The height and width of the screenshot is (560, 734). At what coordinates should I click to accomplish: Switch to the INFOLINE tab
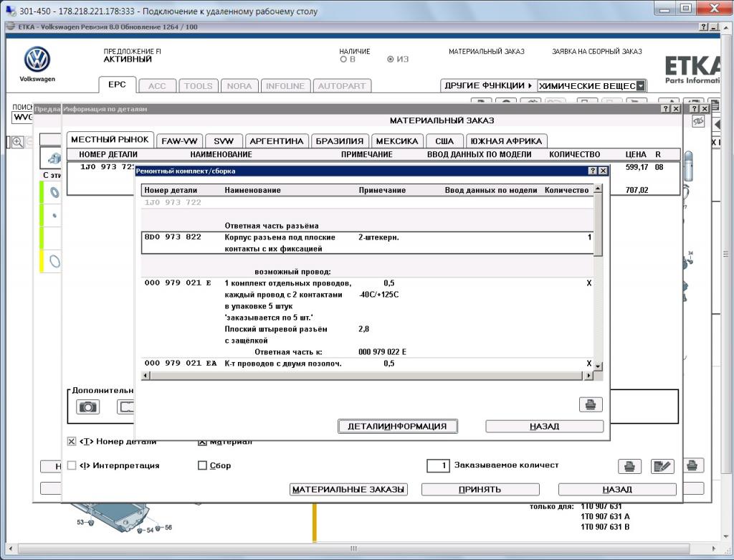click(x=285, y=86)
